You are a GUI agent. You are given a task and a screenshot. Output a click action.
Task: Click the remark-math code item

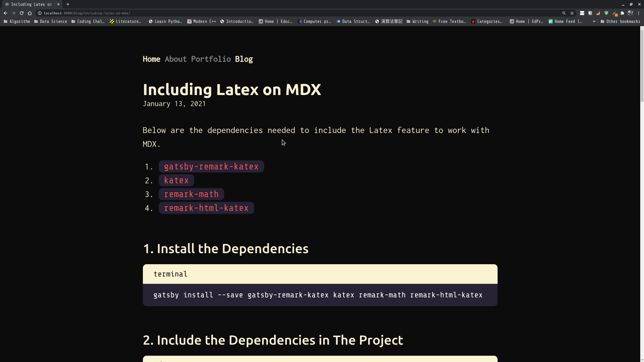[x=191, y=194]
